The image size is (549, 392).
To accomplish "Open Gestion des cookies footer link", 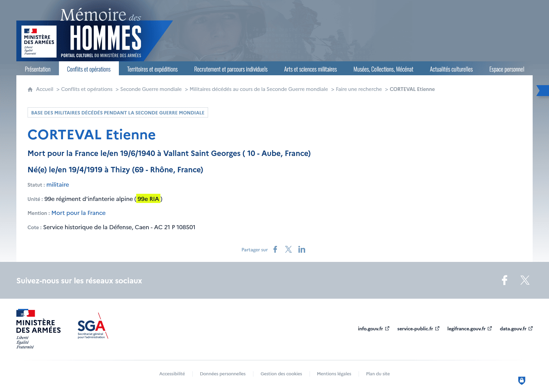I will (x=281, y=374).
